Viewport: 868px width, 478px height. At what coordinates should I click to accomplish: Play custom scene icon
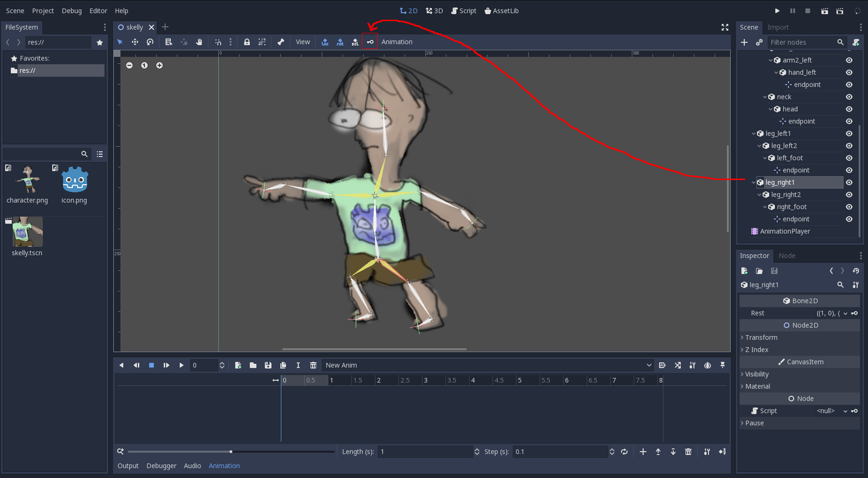pos(840,11)
